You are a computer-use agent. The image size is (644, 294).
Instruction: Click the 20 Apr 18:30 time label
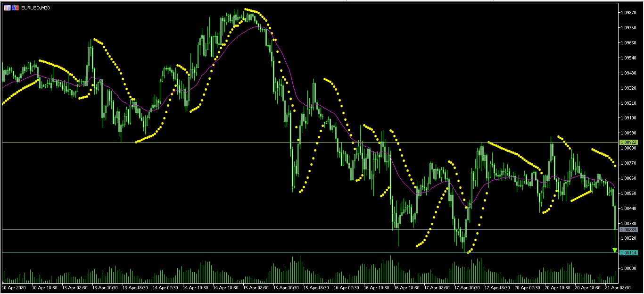point(587,287)
